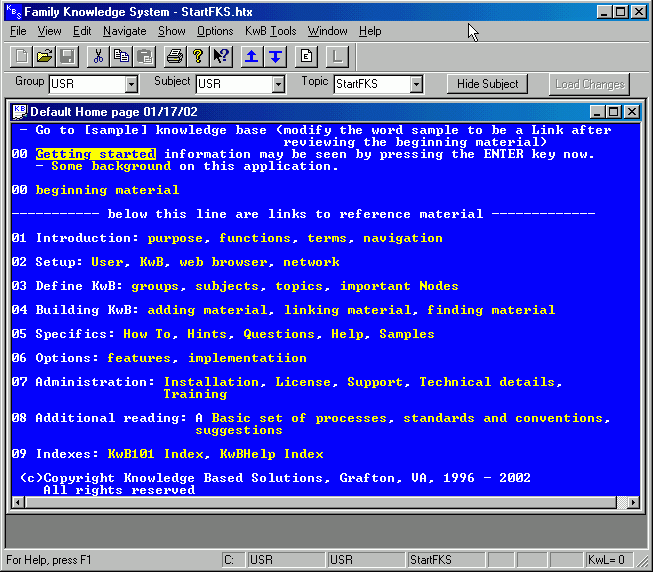The height and width of the screenshot is (572, 653).
Task: Open the Questions link
Action: coord(279,334)
